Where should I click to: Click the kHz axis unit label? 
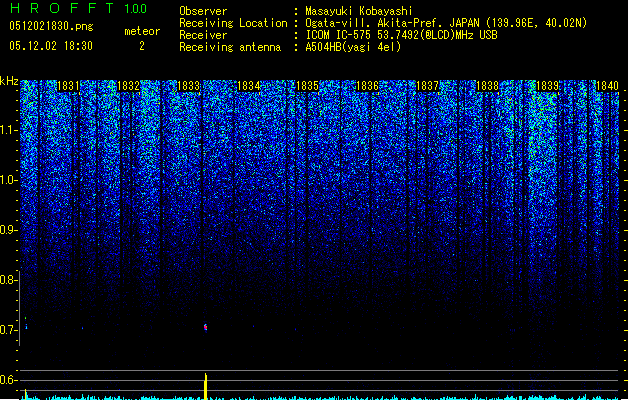(x=9, y=81)
